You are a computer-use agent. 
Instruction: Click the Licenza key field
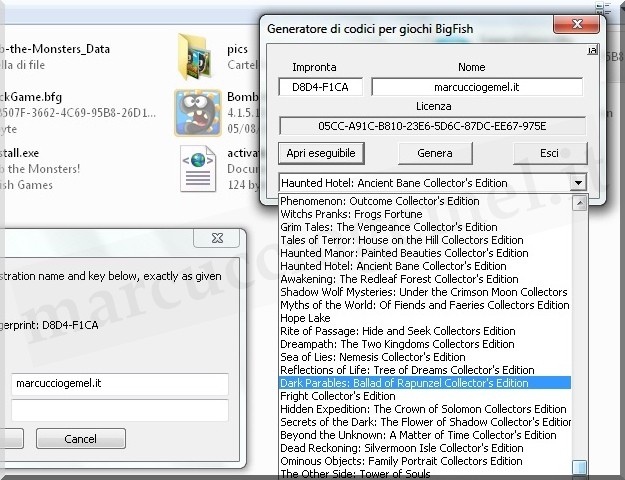[432, 126]
